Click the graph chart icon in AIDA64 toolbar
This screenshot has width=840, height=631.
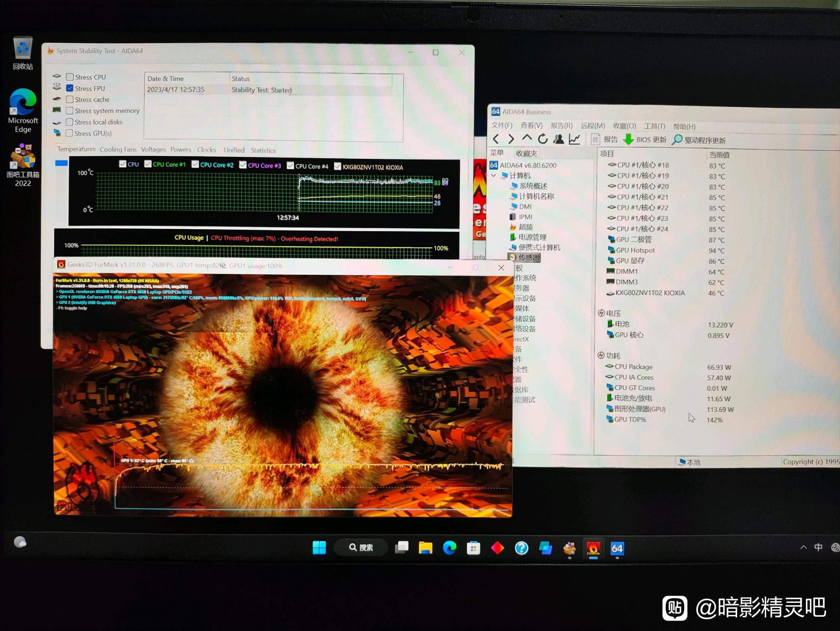click(x=575, y=139)
